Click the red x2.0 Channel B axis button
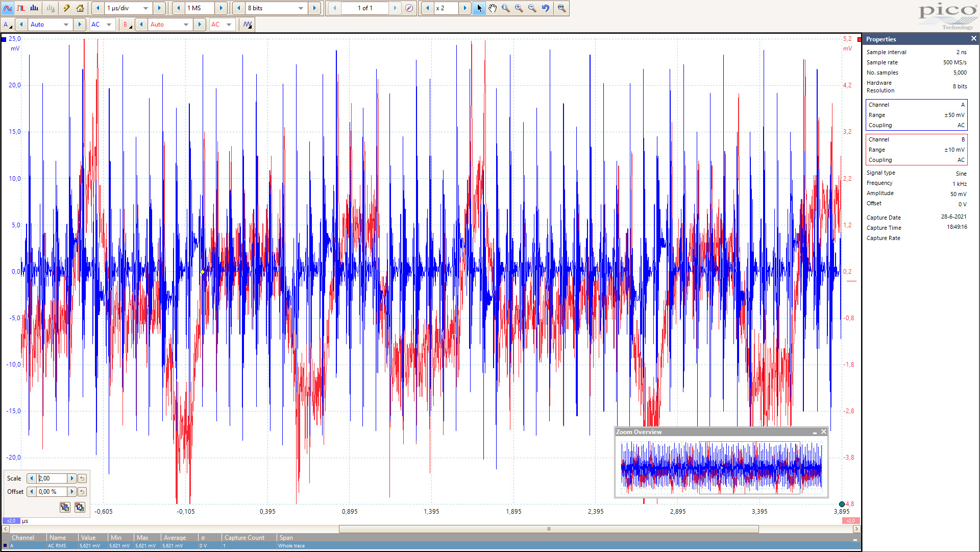Screen dimensions: 980x552 [850, 521]
